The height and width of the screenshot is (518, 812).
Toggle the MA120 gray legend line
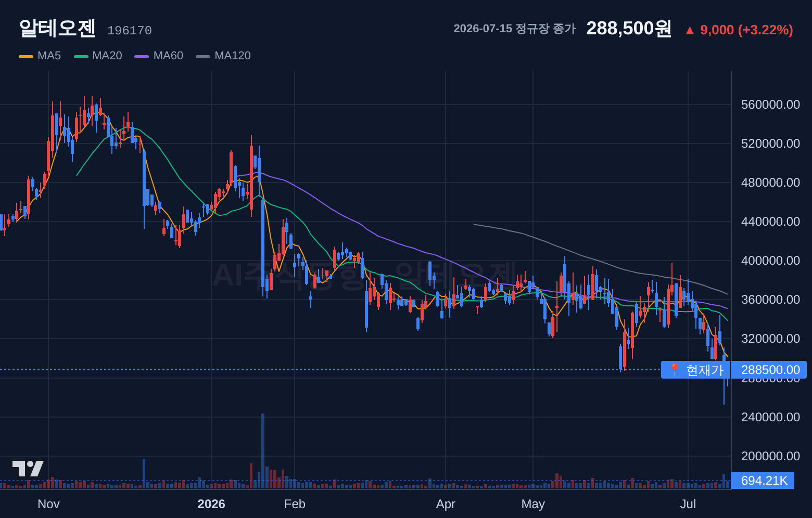point(203,56)
